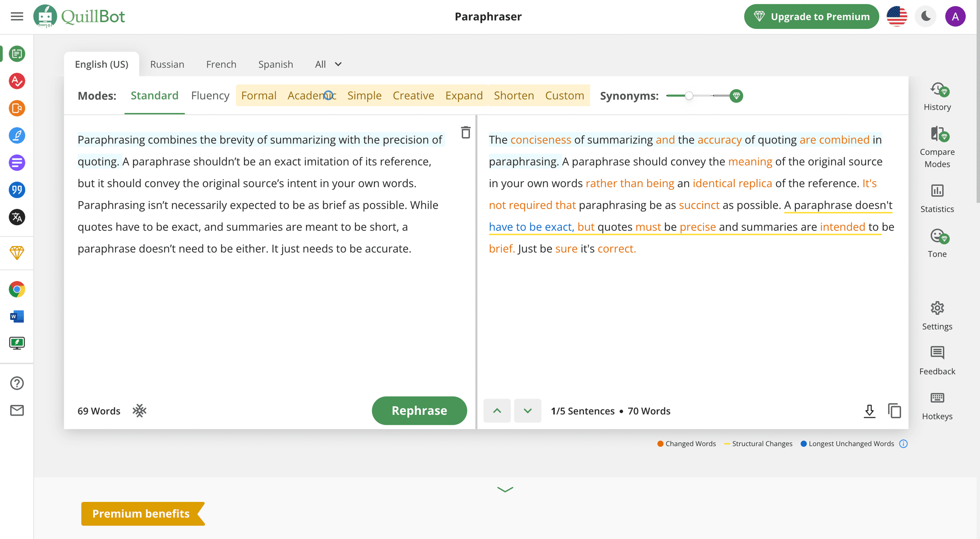The width and height of the screenshot is (980, 539).
Task: Switch to Fluency mode
Action: click(x=210, y=95)
